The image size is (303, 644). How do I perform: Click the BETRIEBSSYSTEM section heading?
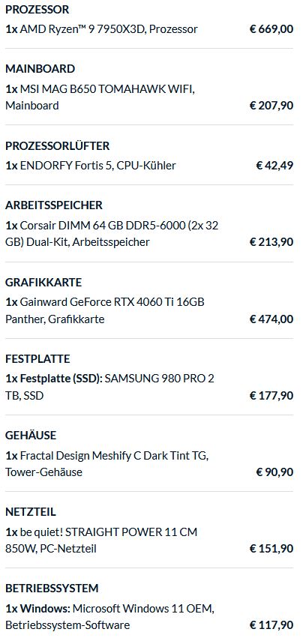pos(52,588)
